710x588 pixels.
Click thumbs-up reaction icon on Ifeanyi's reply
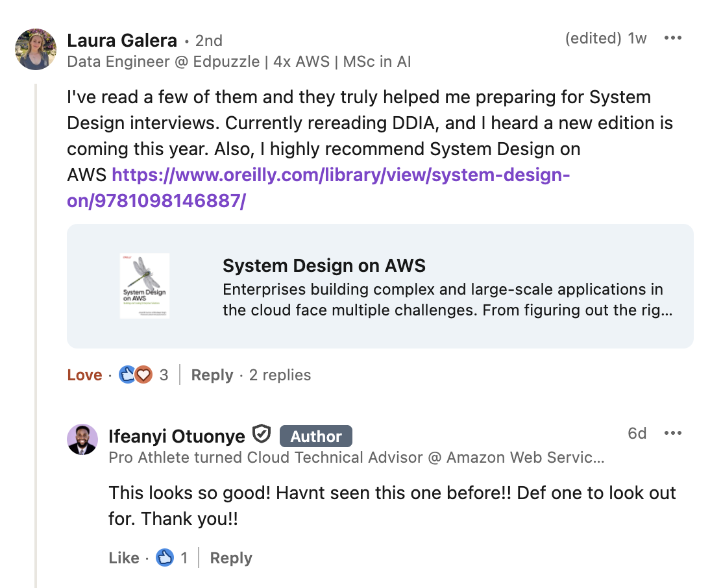point(165,558)
